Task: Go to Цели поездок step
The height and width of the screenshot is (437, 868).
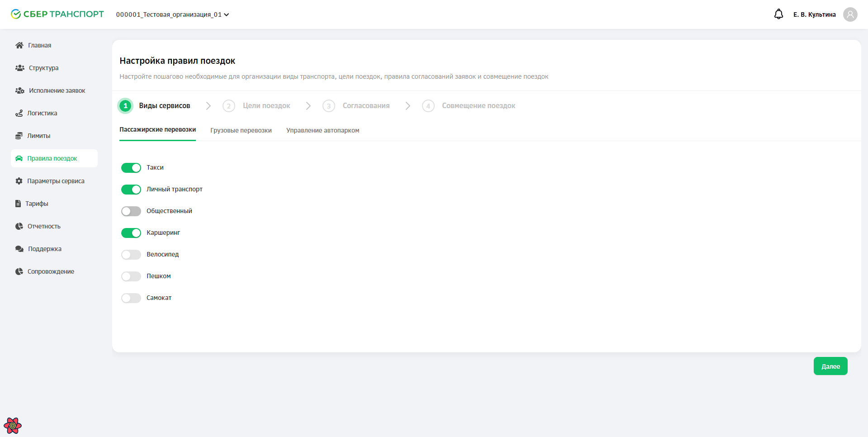Action: pyautogui.click(x=266, y=106)
